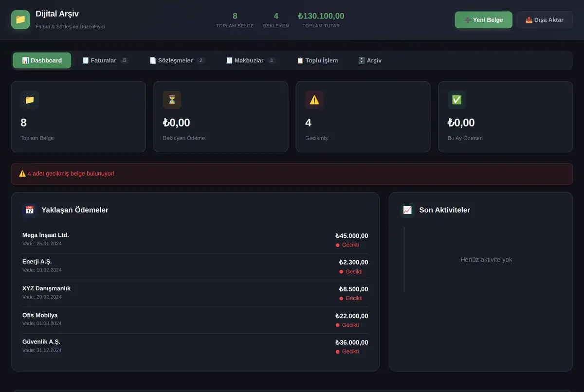Create a new document with Yeni Belge

[x=483, y=20]
